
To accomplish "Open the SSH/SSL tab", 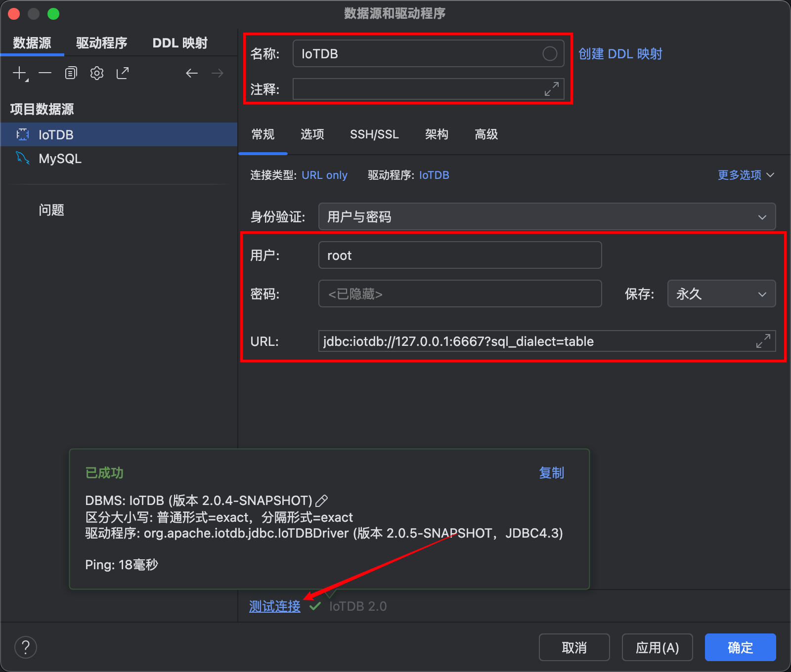I will pyautogui.click(x=374, y=134).
